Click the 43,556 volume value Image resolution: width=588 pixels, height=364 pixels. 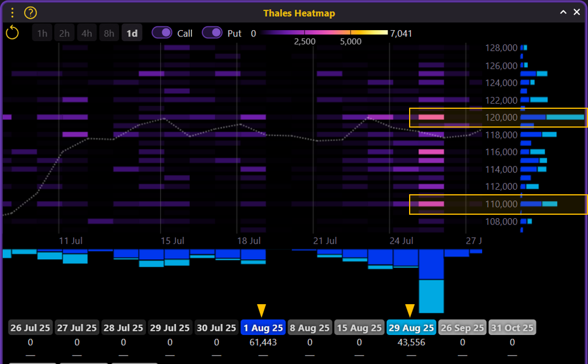click(x=411, y=342)
